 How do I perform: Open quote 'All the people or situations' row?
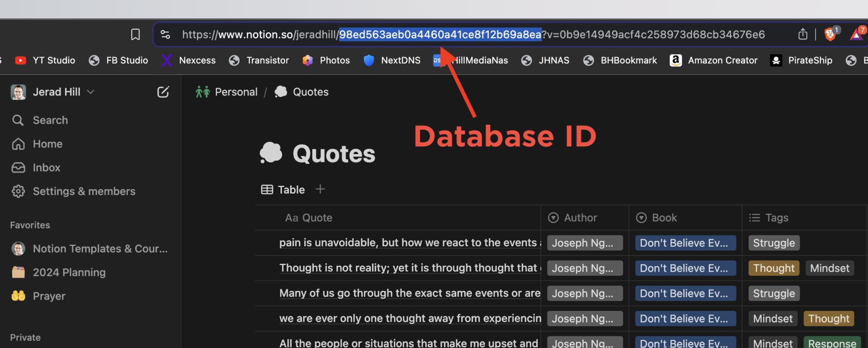[x=409, y=343]
